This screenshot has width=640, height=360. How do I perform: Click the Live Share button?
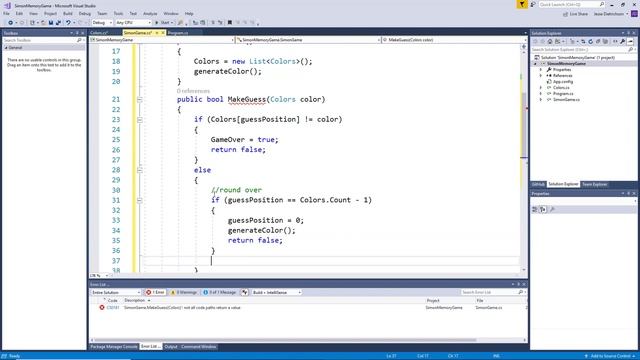coord(576,14)
